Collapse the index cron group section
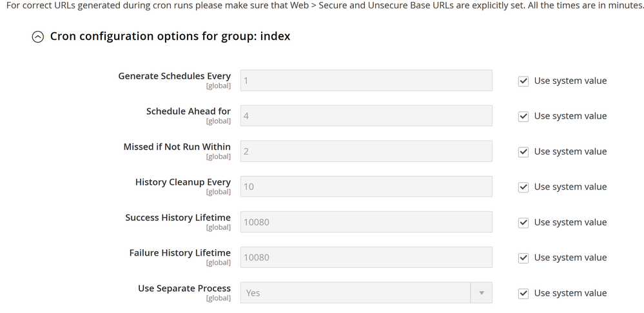The image size is (644, 313). point(170,37)
